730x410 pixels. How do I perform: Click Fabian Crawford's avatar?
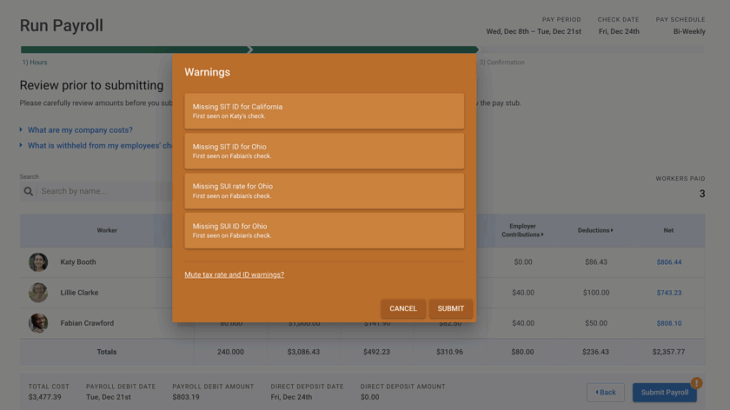click(x=38, y=323)
